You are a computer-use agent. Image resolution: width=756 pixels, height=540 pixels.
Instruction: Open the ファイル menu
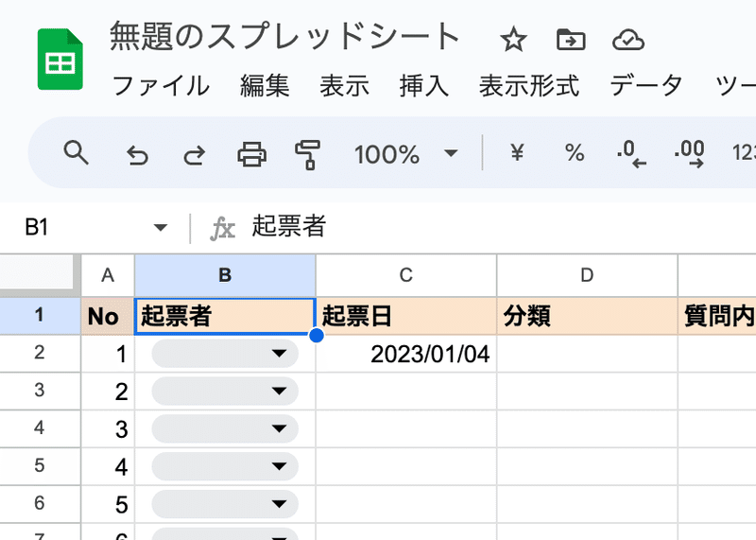161,86
